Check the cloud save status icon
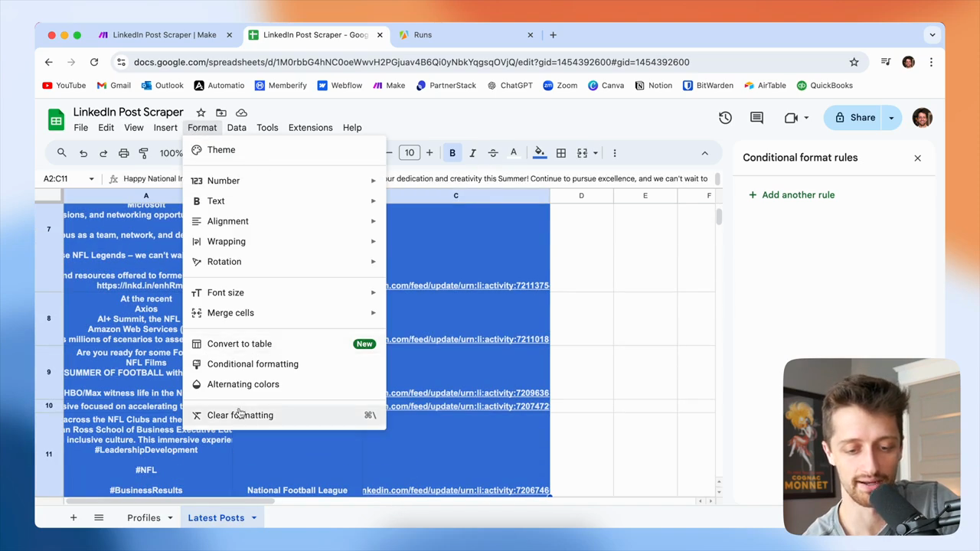The width and height of the screenshot is (980, 551). pos(241,112)
